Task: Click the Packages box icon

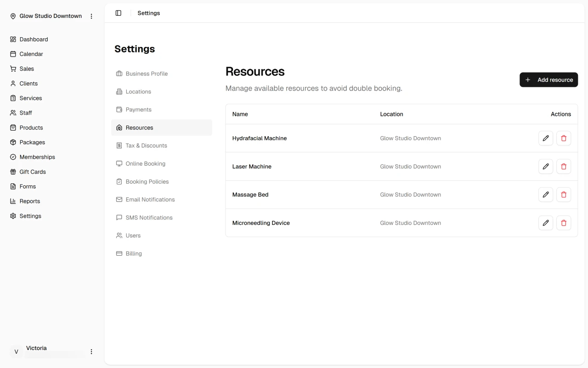Action: click(13, 142)
